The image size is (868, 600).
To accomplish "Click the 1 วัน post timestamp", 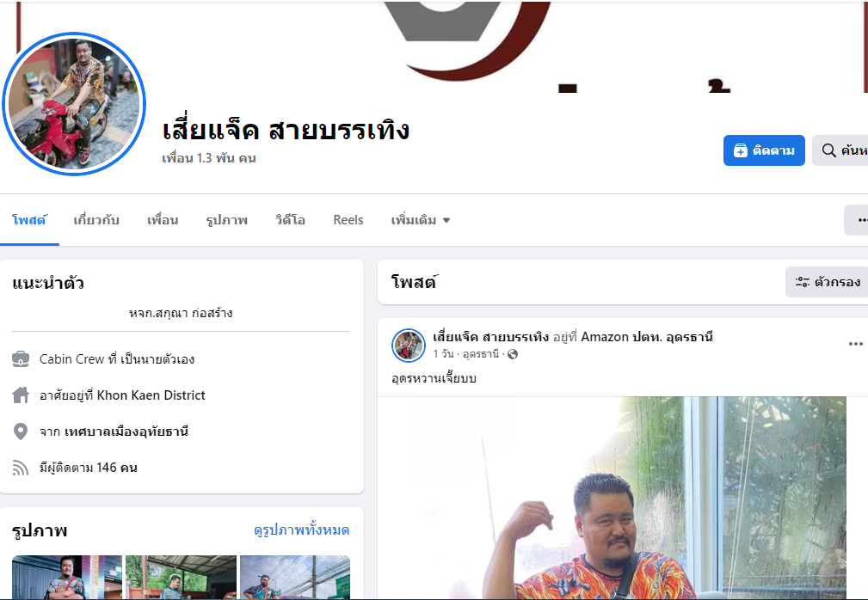I will click(443, 354).
